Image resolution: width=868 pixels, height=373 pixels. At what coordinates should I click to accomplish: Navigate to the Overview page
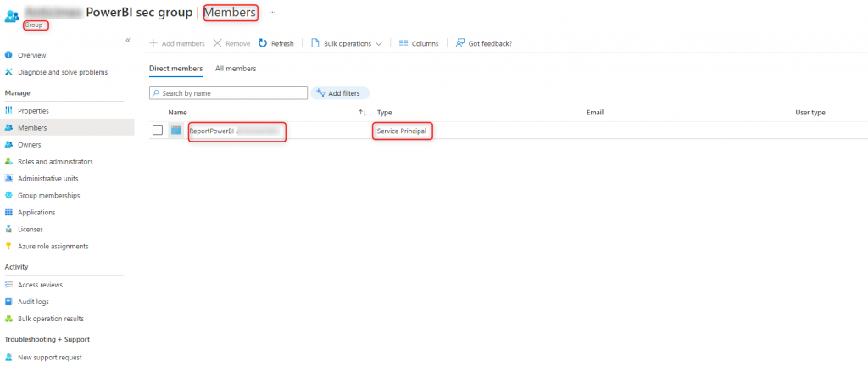(31, 55)
